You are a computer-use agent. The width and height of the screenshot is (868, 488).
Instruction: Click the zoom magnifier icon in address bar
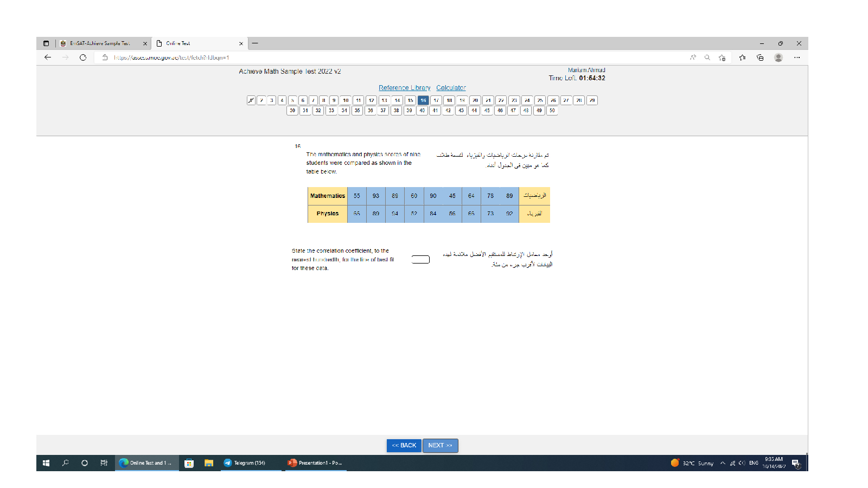tap(707, 57)
